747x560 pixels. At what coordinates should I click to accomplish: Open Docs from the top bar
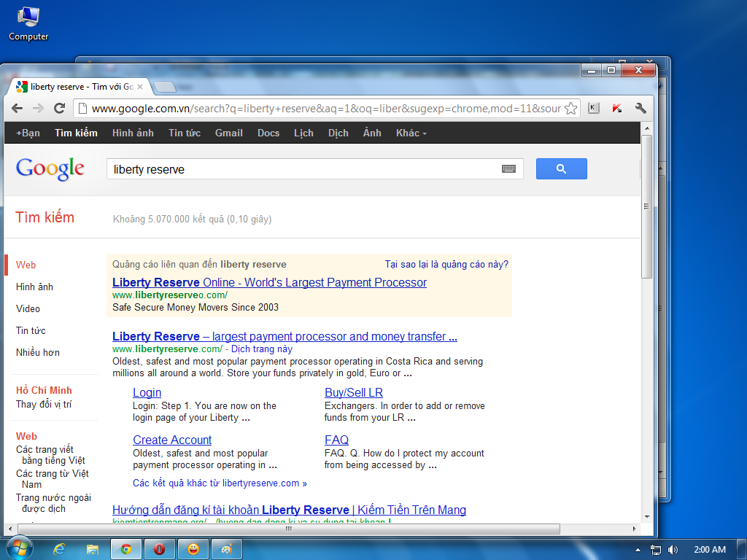[268, 133]
